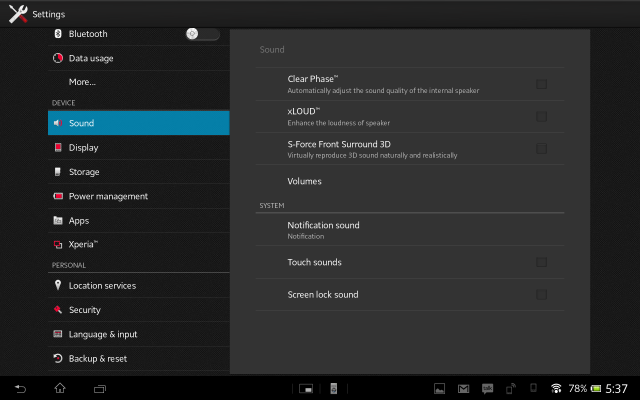Tap the Power management battery icon

click(58, 196)
